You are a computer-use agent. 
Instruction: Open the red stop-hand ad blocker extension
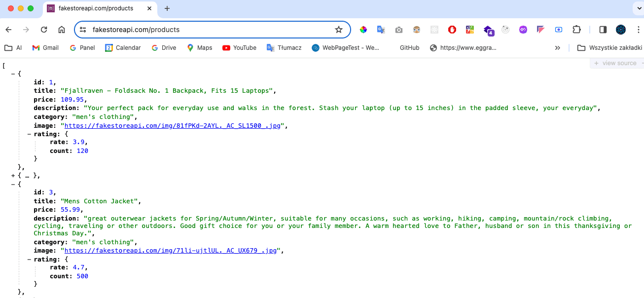click(452, 30)
